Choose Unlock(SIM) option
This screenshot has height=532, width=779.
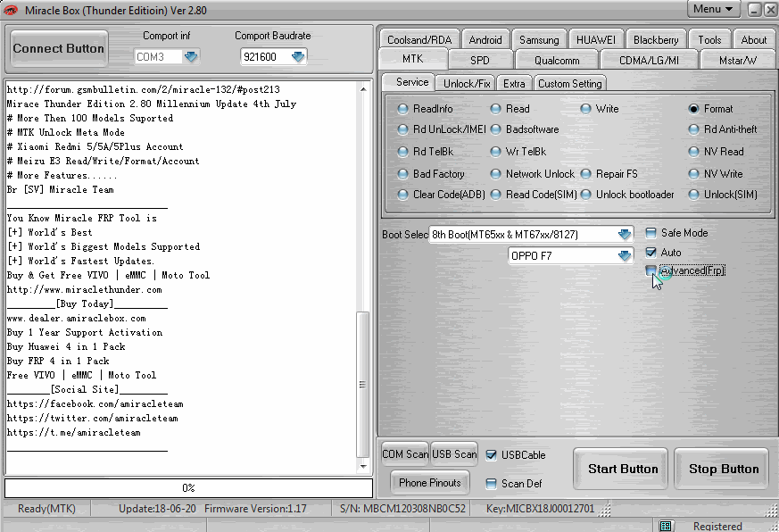(x=693, y=195)
